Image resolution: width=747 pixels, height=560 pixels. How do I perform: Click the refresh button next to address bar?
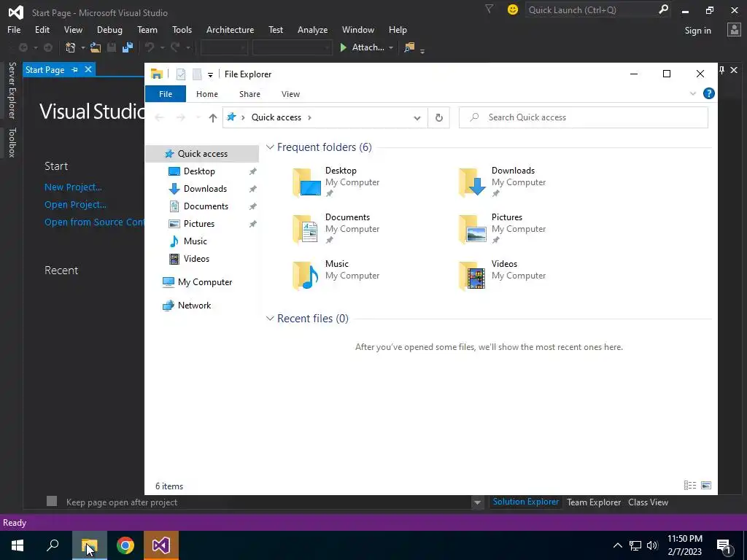[438, 117]
